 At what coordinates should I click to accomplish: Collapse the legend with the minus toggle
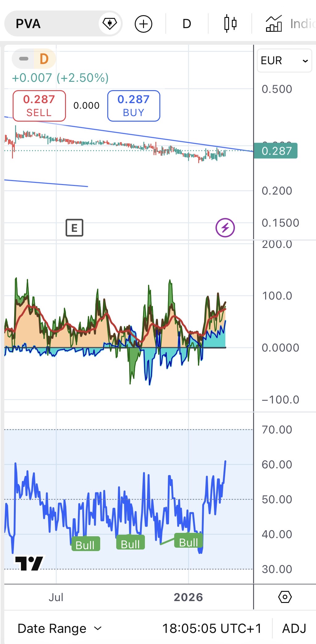24,59
